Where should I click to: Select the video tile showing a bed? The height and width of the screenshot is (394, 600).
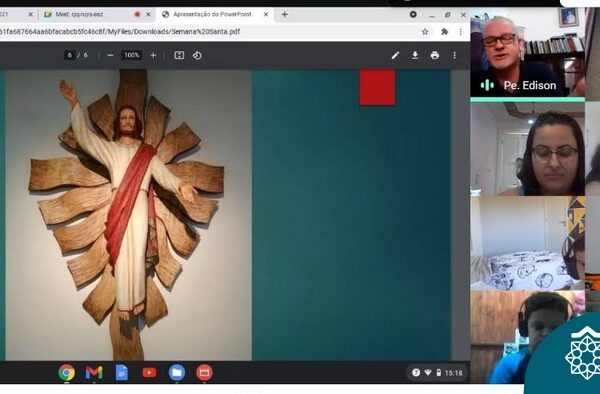point(527,243)
